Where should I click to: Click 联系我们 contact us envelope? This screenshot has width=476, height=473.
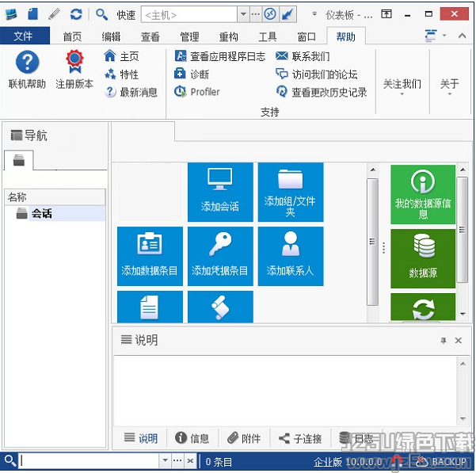click(x=303, y=56)
